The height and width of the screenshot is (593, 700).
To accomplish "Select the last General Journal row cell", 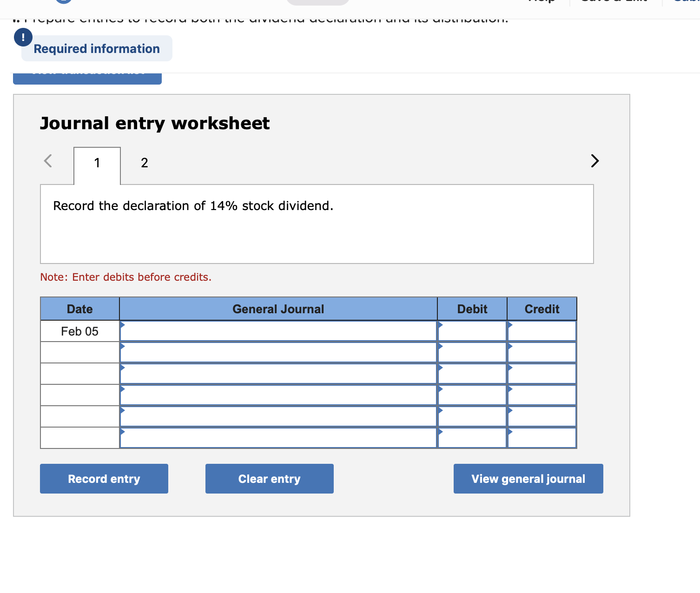I will [x=278, y=438].
